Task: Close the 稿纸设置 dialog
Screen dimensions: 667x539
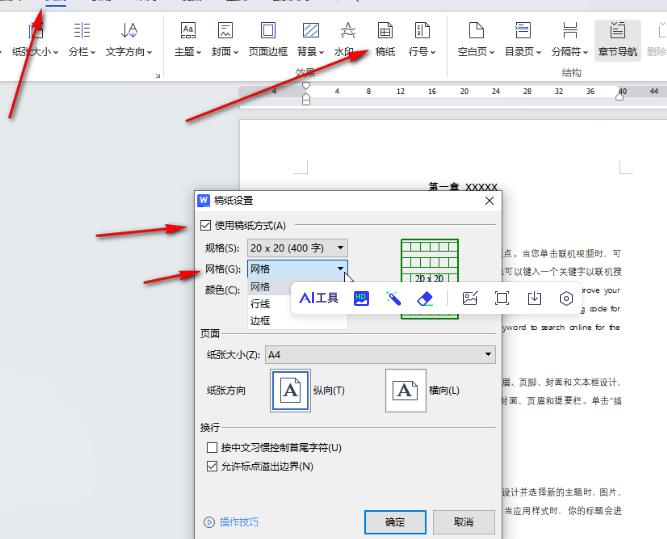Action: click(490, 201)
